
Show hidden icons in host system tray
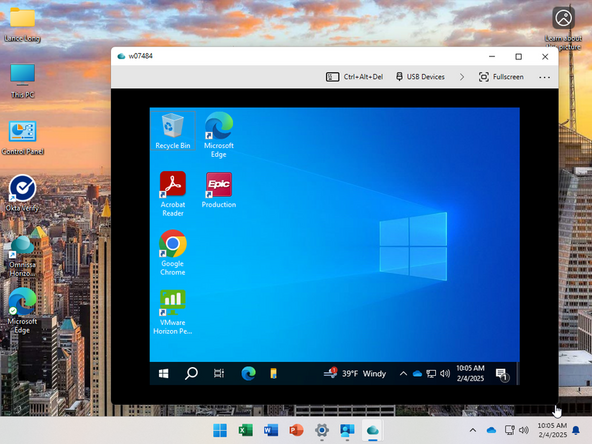pyautogui.click(x=473, y=430)
